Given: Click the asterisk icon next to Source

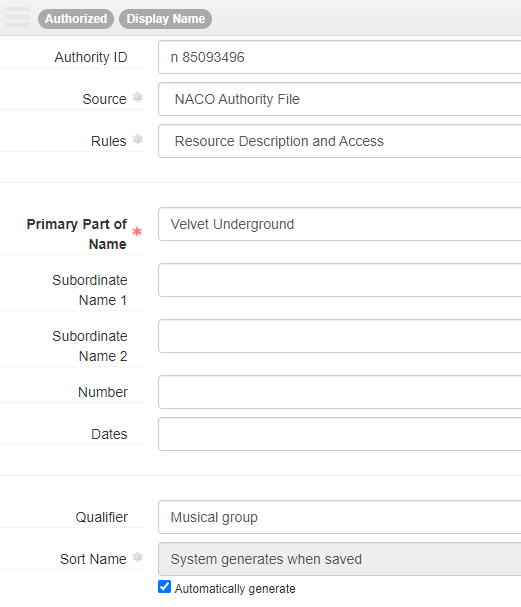Looking at the screenshot, I should click(x=137, y=97).
